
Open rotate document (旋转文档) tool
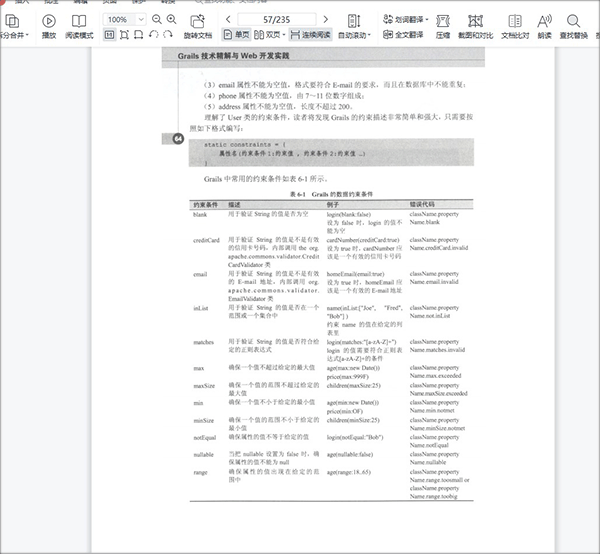[x=197, y=26]
